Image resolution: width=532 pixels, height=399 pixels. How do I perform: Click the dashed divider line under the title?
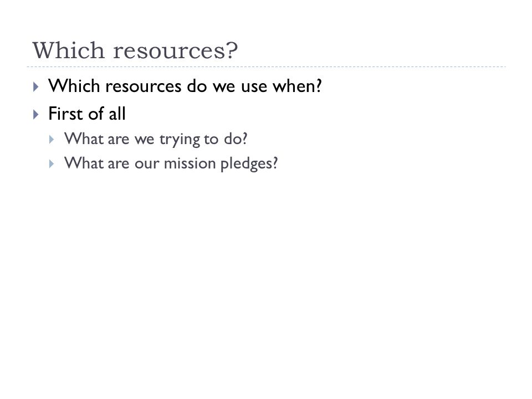pyautogui.click(x=266, y=67)
